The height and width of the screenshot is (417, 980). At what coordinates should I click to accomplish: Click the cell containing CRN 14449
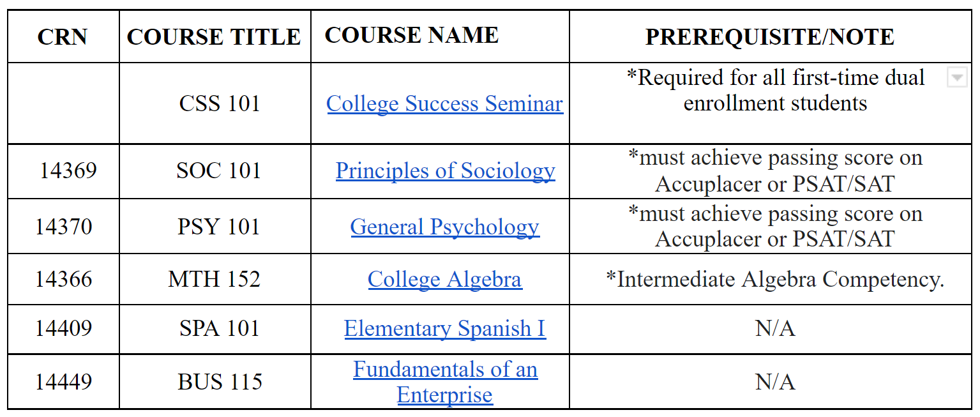click(x=63, y=382)
